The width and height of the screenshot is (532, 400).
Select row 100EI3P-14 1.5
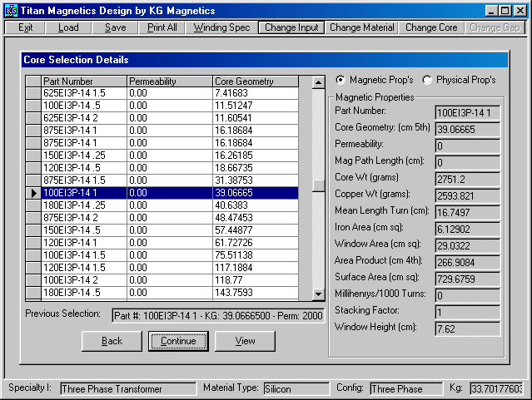click(162, 255)
